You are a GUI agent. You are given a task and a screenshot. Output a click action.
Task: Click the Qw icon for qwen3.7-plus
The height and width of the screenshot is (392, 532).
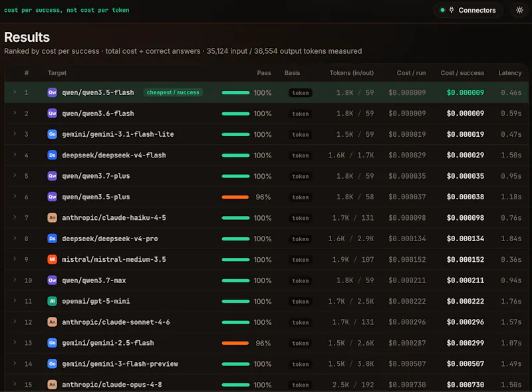pyautogui.click(x=53, y=176)
